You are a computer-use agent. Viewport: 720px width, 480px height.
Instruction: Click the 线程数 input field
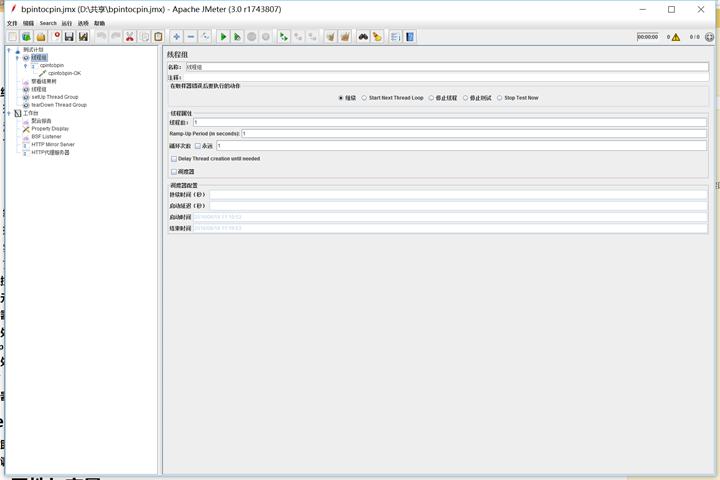click(450, 122)
